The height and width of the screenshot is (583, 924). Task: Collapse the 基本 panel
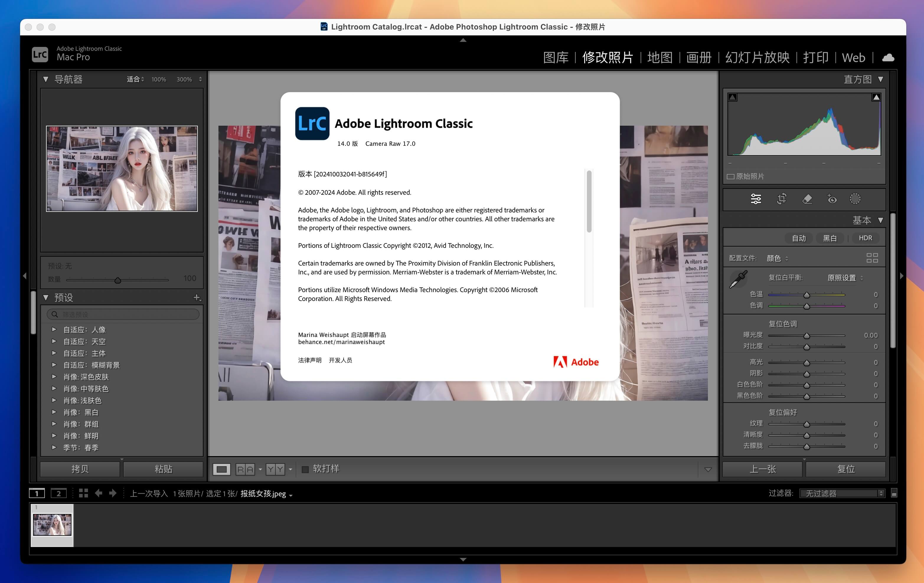click(x=881, y=221)
